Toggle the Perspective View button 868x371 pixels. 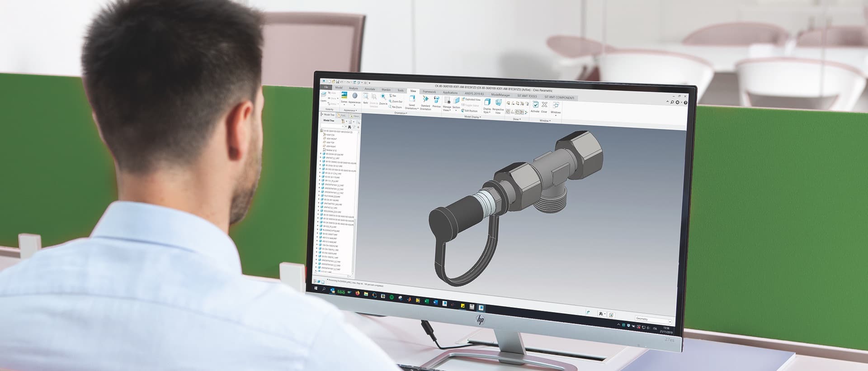pyautogui.click(x=498, y=106)
